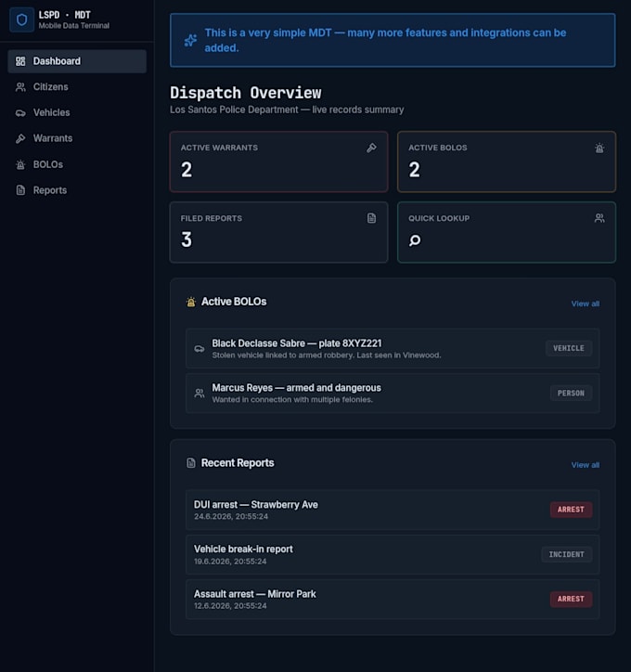Go to the Citizens page
Viewport: 631px width, 672px height.
point(77,87)
